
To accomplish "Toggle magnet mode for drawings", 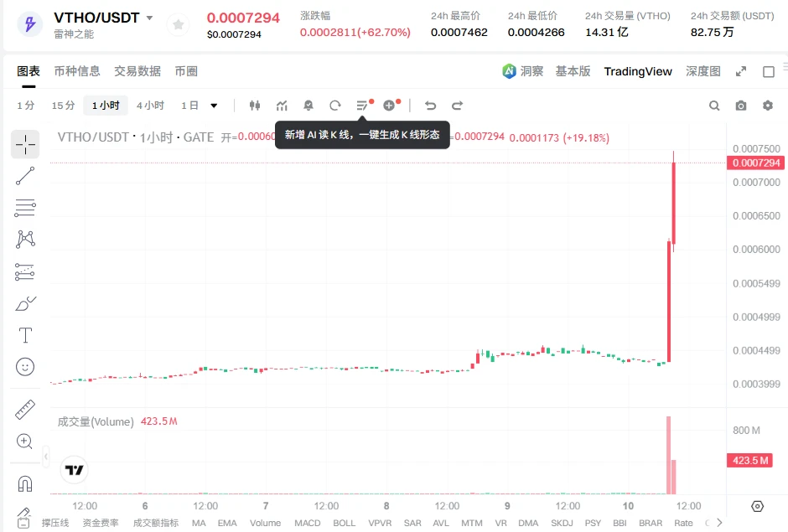I will (25, 483).
